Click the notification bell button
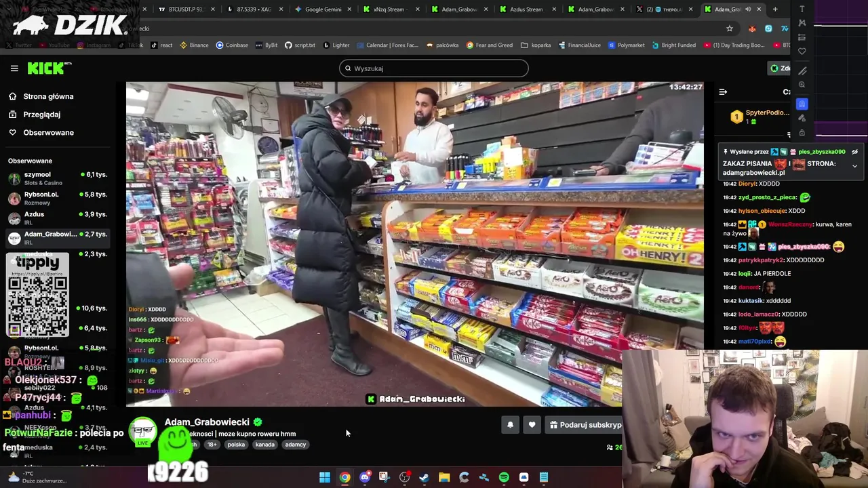 click(x=510, y=425)
